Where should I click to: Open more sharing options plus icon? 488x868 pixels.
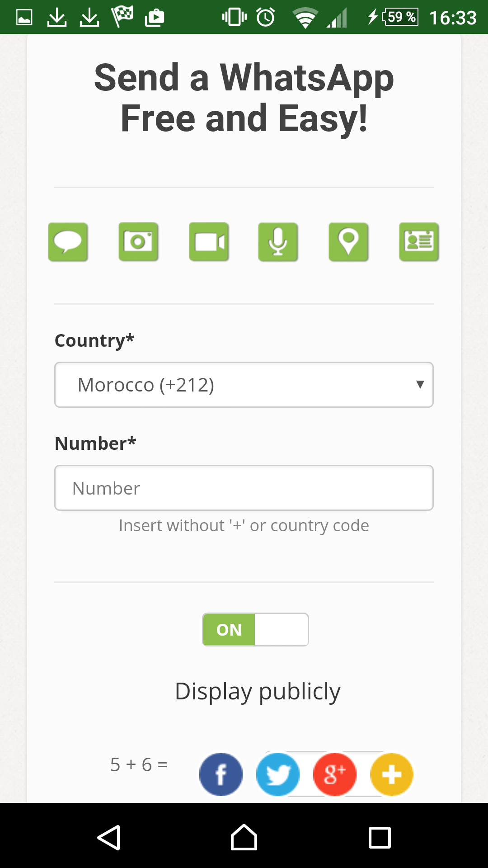392,774
